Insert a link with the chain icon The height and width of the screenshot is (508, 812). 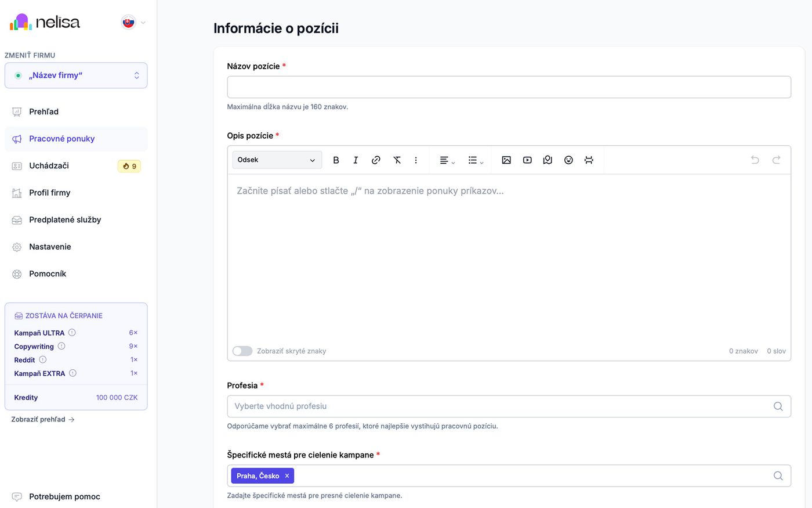(376, 160)
